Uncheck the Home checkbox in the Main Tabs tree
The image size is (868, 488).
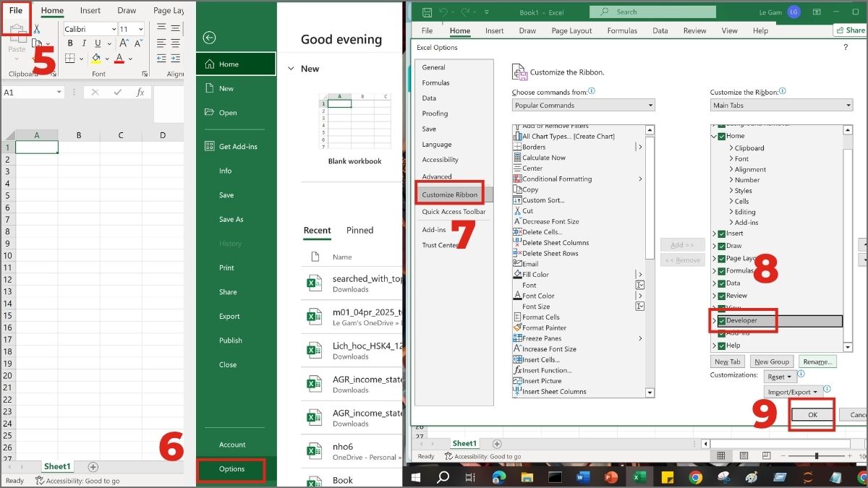pos(722,136)
